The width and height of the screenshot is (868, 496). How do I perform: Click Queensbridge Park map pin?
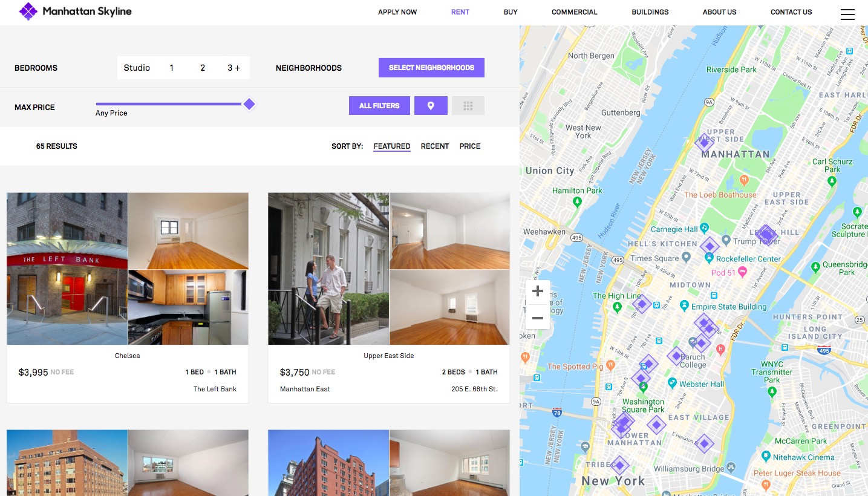[815, 266]
